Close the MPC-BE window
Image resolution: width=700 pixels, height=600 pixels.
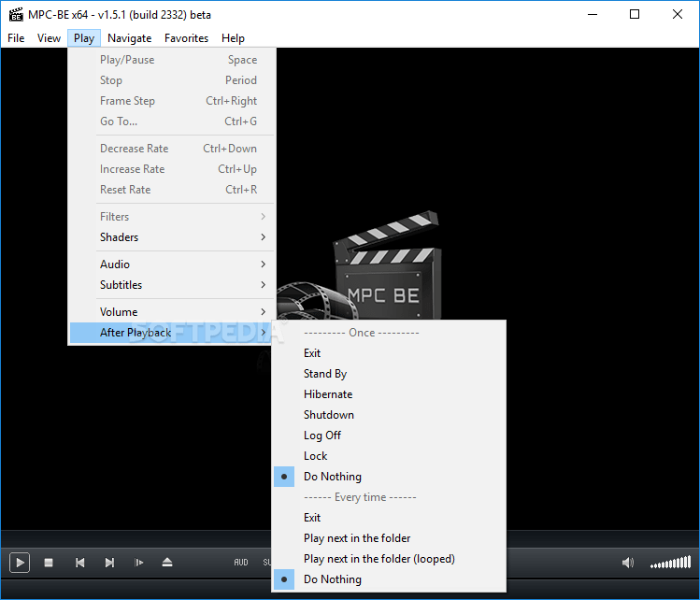[x=678, y=14]
